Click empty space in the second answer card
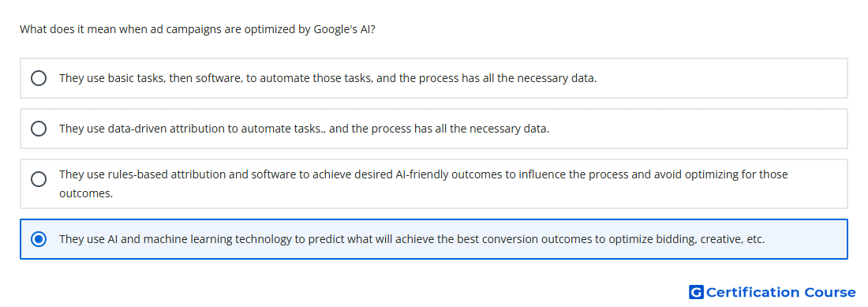The image size is (868, 307). pos(698,129)
